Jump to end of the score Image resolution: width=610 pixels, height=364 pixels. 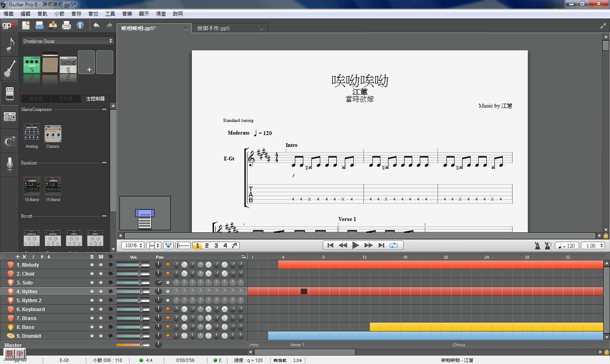(x=381, y=245)
